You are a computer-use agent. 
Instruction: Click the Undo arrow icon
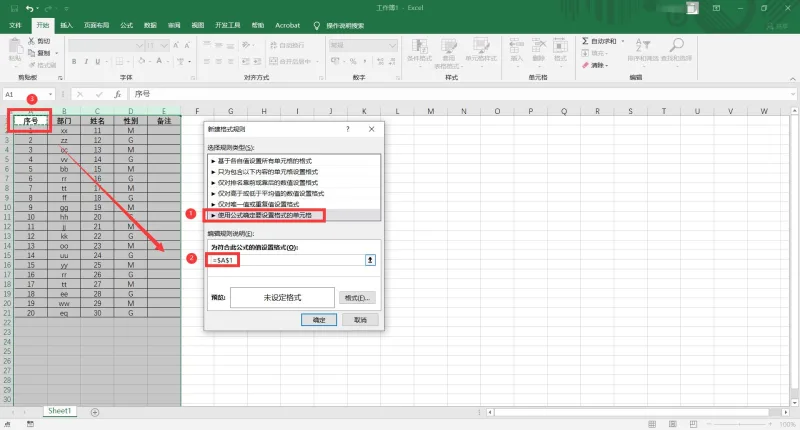(x=30, y=8)
